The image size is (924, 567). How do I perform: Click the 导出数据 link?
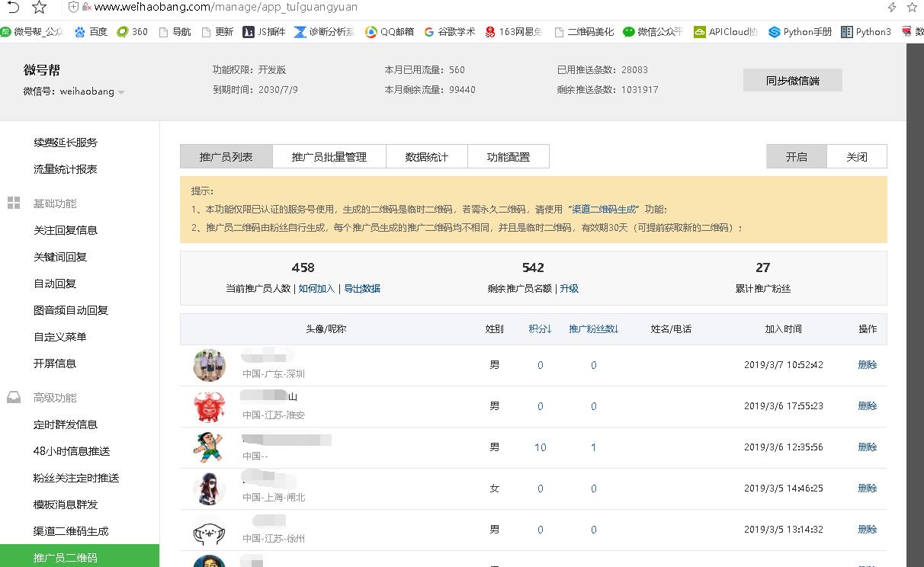(x=362, y=289)
